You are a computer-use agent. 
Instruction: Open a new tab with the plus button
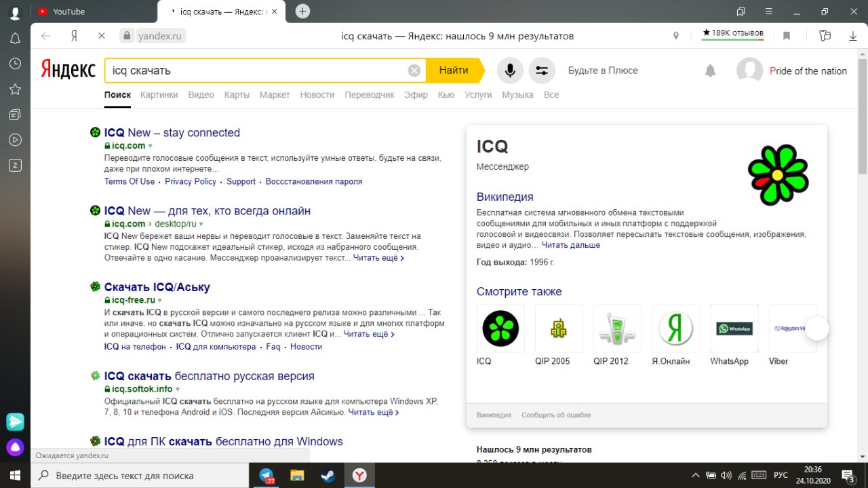click(303, 11)
